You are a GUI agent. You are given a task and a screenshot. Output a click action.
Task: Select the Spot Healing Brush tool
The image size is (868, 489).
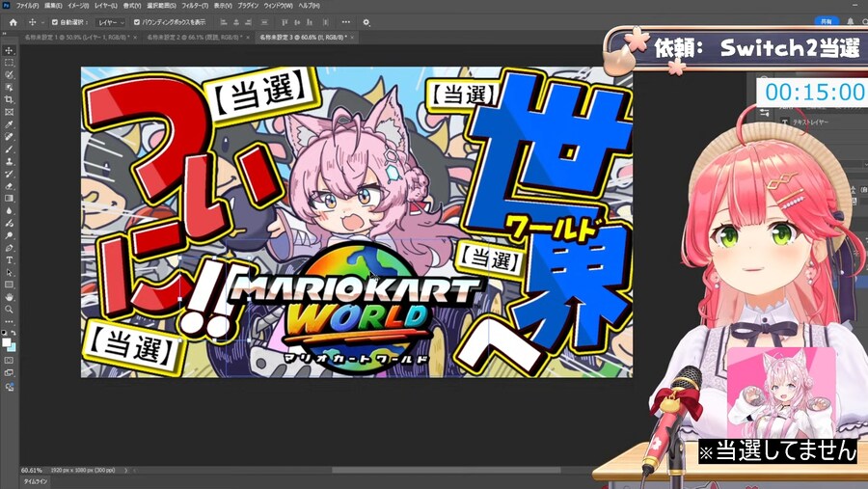pyautogui.click(x=9, y=137)
